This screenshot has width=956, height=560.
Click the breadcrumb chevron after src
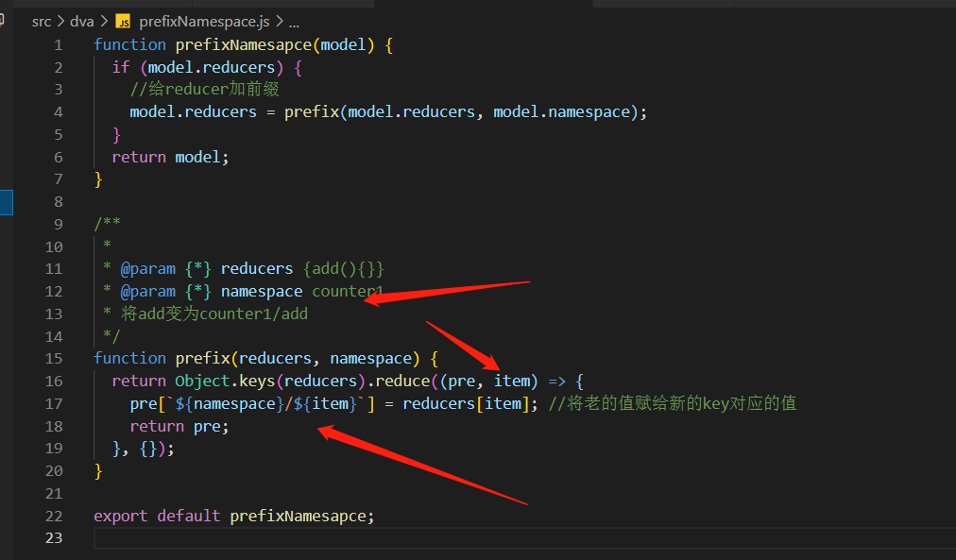(59, 20)
